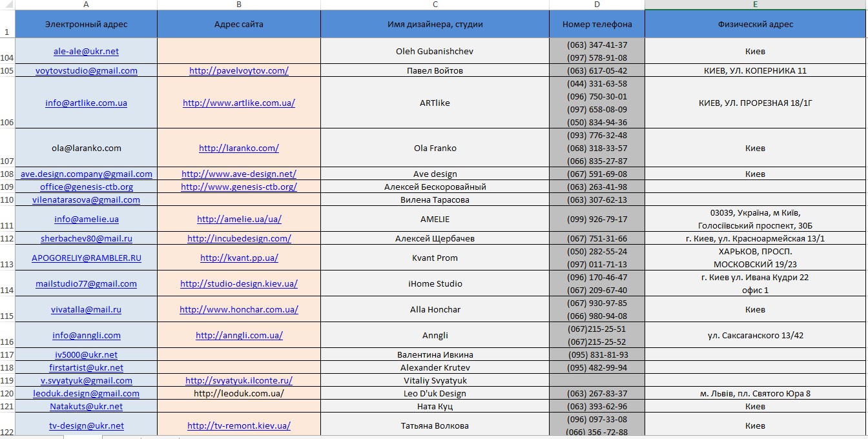868x439 pixels.
Task: Open the firstartist@ukr.net email link
Action: pyautogui.click(x=86, y=368)
